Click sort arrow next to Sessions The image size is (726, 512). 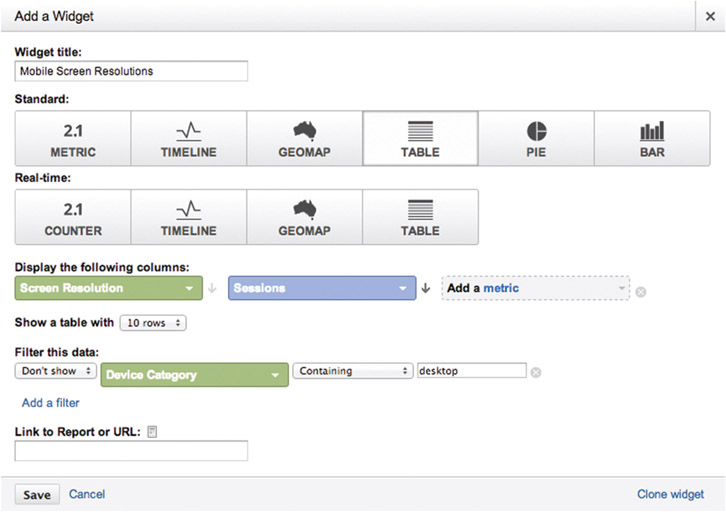tap(426, 288)
